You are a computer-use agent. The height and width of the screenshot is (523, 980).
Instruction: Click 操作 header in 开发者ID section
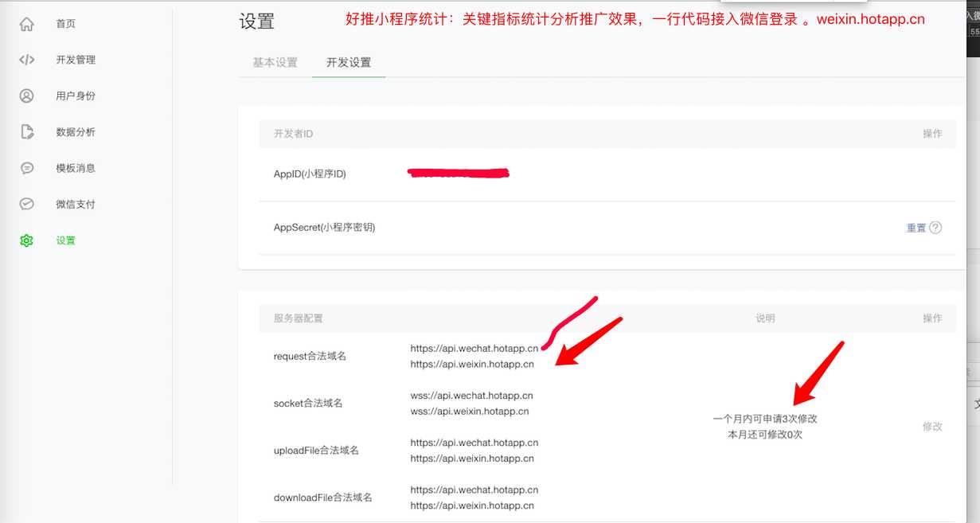pos(932,134)
